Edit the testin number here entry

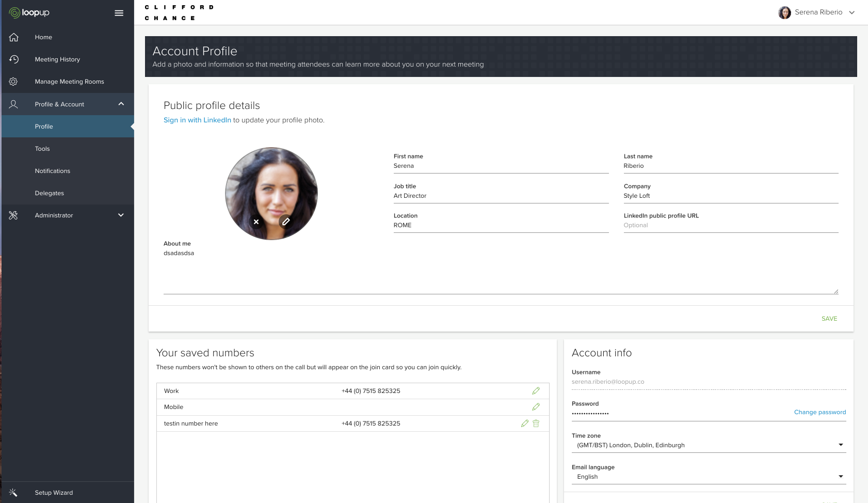pos(525,423)
